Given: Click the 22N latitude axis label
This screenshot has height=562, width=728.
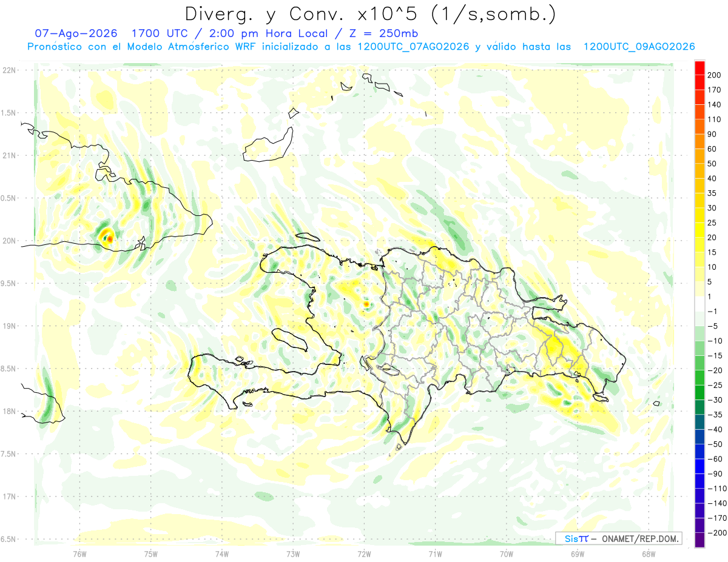Looking at the screenshot, I should coord(9,70).
